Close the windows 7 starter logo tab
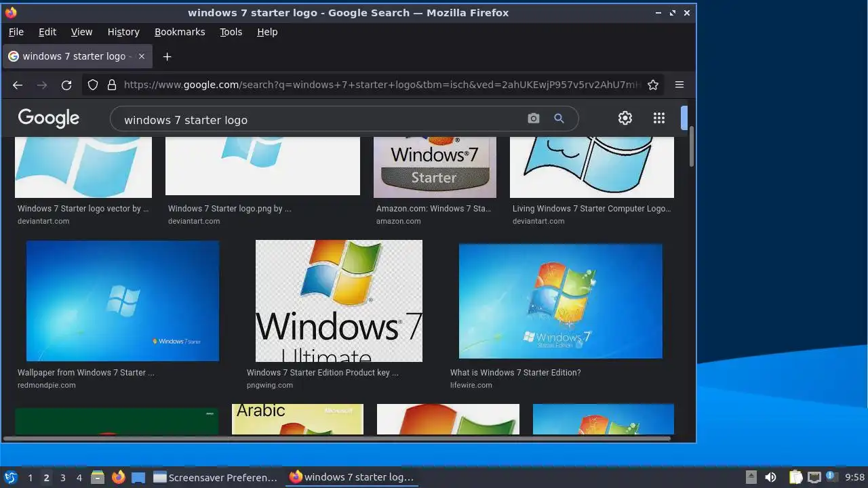This screenshot has height=488, width=868. click(142, 56)
